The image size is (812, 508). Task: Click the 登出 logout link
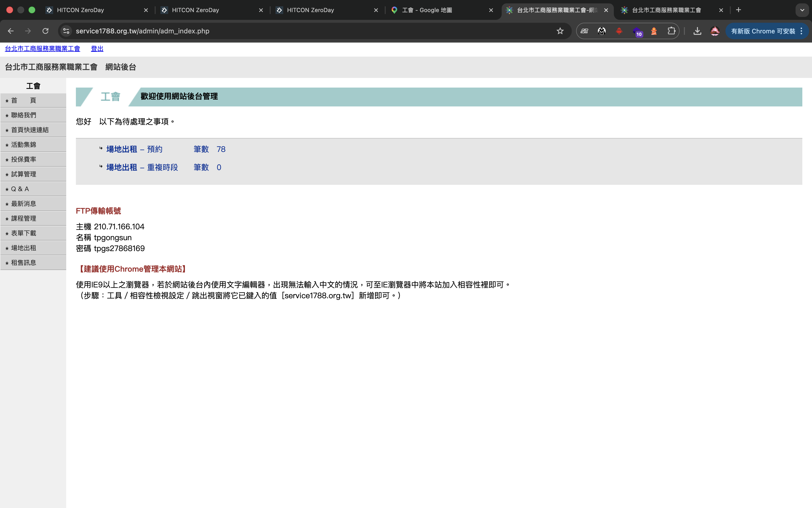[97, 49]
